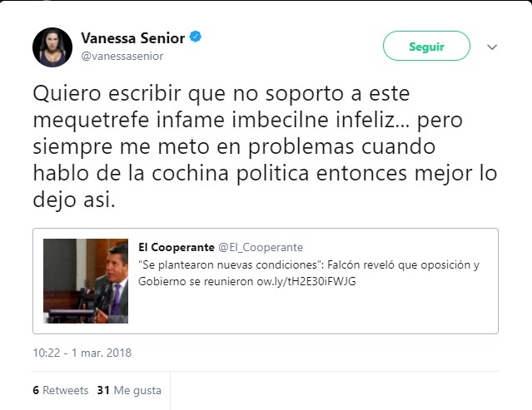Click the retweet count number 6

[x=36, y=389]
